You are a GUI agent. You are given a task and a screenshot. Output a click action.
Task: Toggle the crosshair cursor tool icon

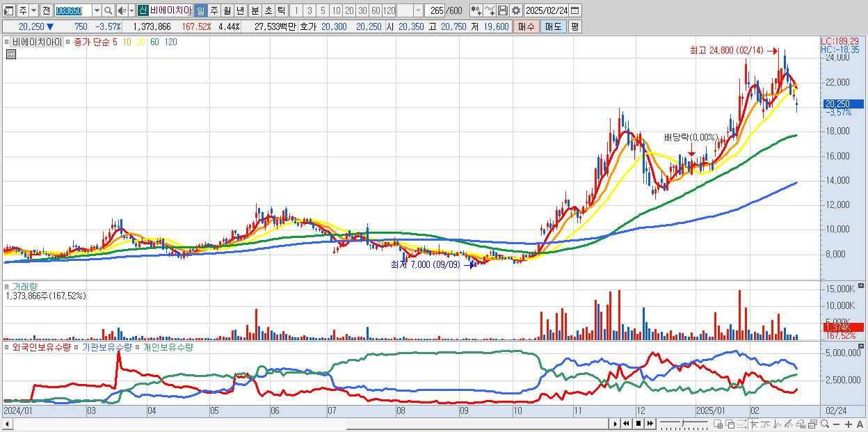click(x=754, y=424)
